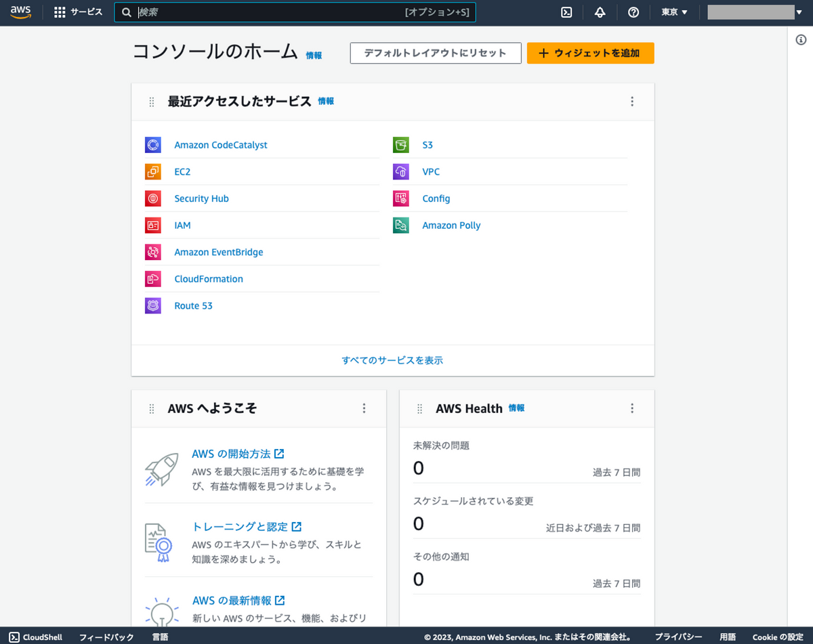
Task: Click ウィジェットを追加 button
Action: tap(591, 53)
